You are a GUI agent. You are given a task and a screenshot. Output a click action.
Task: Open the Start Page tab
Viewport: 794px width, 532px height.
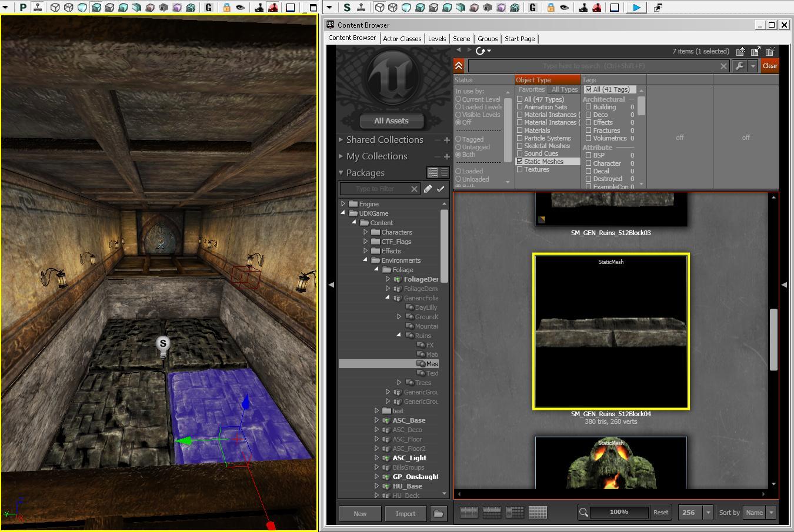[520, 38]
